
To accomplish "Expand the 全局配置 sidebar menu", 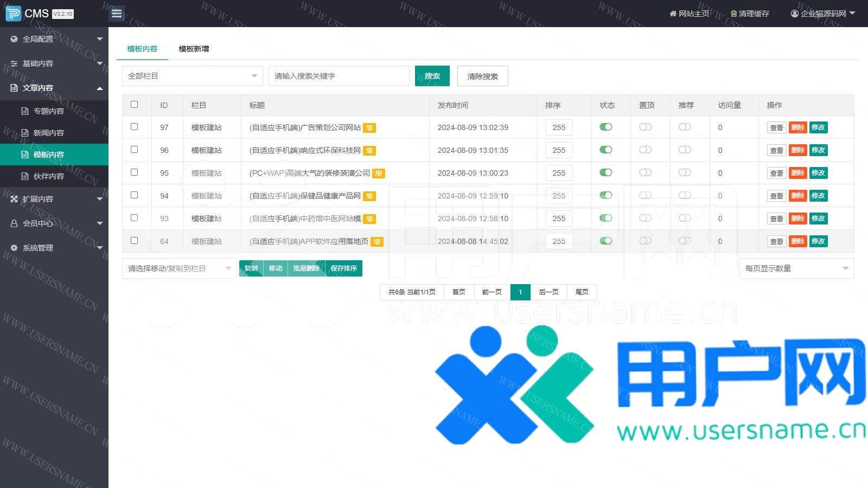I will click(x=54, y=39).
